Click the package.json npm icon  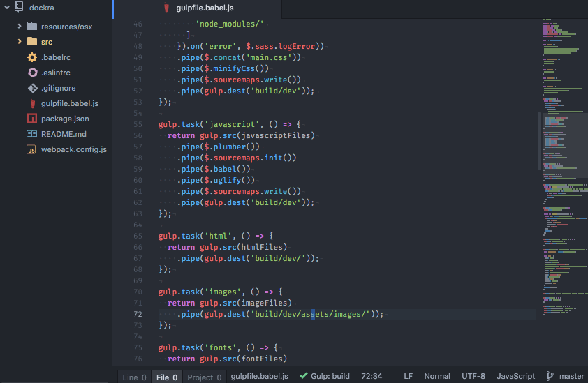point(32,119)
